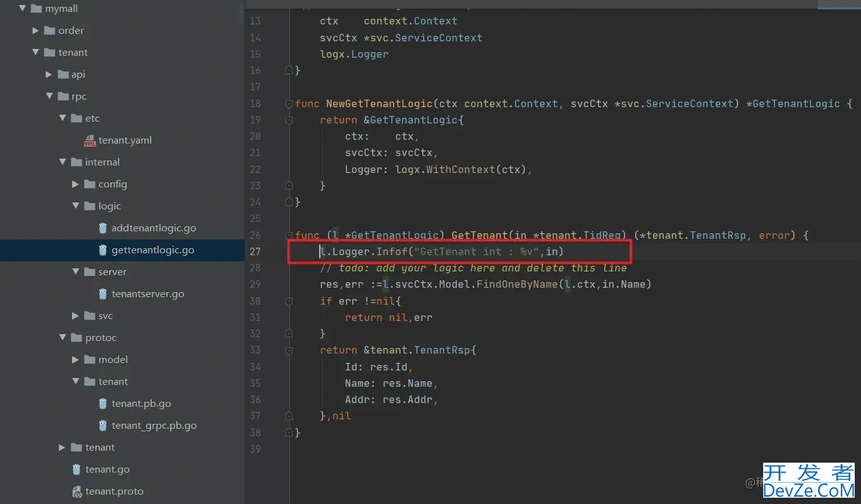Click the tenantserver.go gopher icon
861x504 pixels.
(x=103, y=294)
